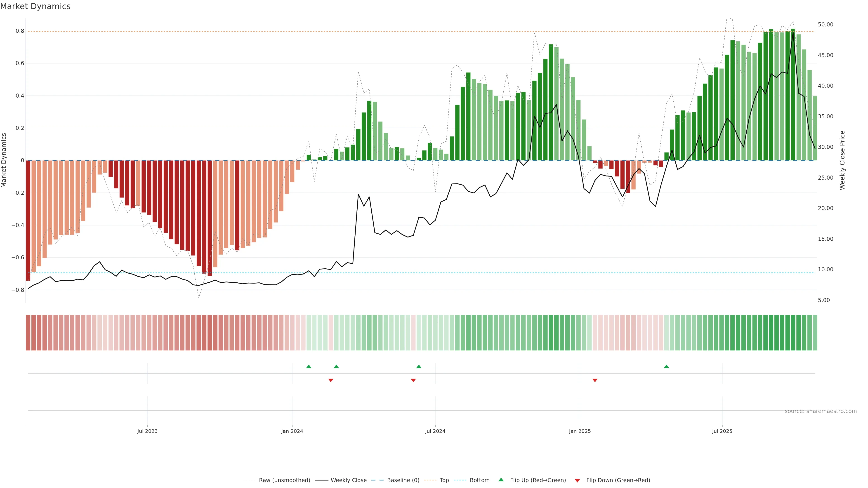Click first green flip-up triangle near Jan 2024
The height and width of the screenshot is (488, 868).
[309, 366]
